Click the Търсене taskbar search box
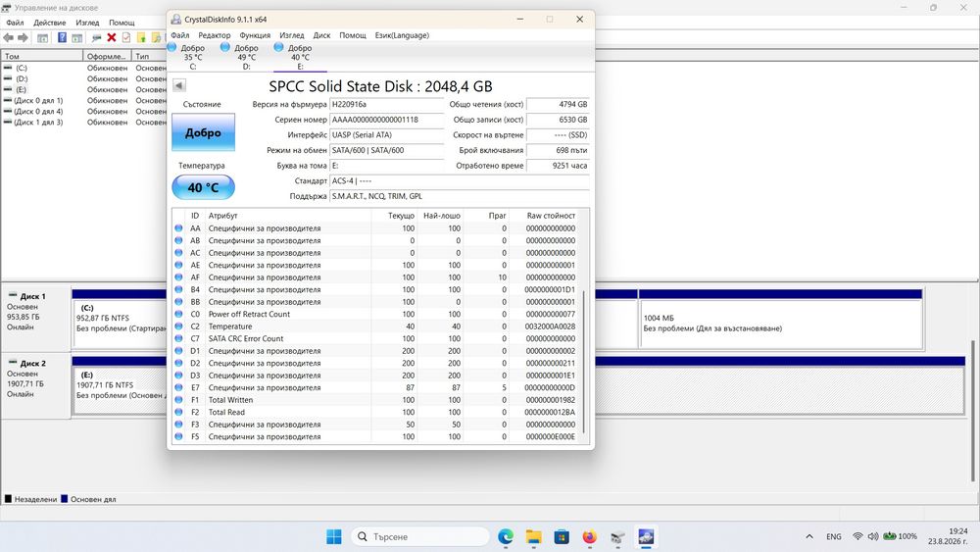The height and width of the screenshot is (552, 980). [x=420, y=536]
